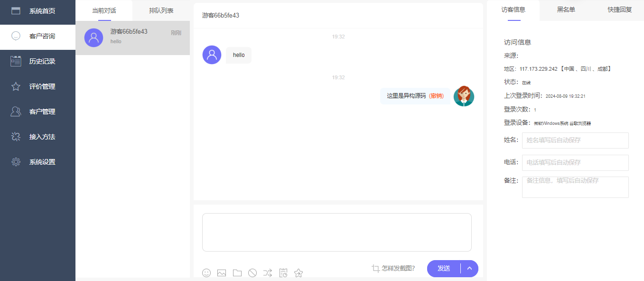Click the login count number 1
The width and height of the screenshot is (644, 281).
point(534,109)
